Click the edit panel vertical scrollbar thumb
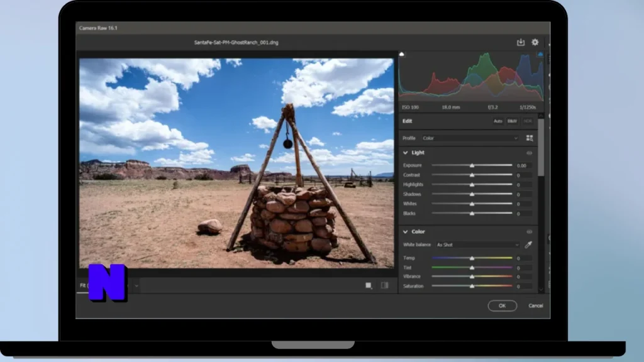 pos(541,148)
